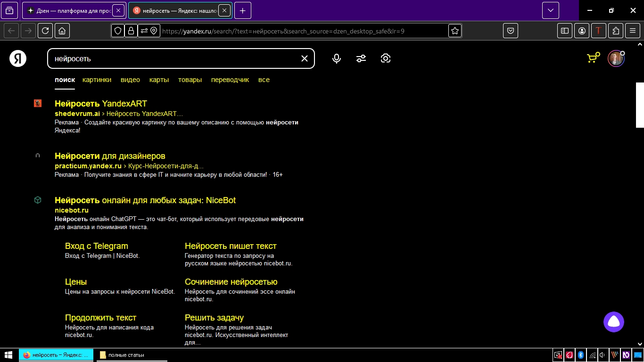Switch to видео results

pos(130,80)
